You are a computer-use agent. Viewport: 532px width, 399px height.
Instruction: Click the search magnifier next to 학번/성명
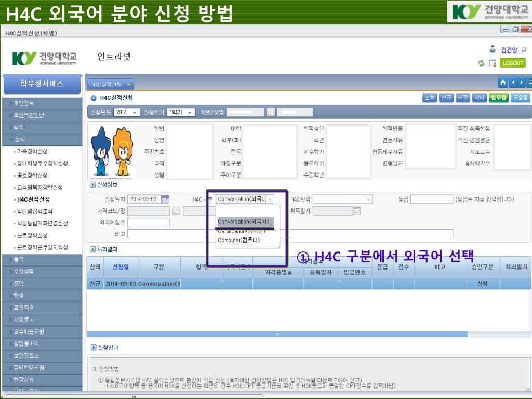271,112
